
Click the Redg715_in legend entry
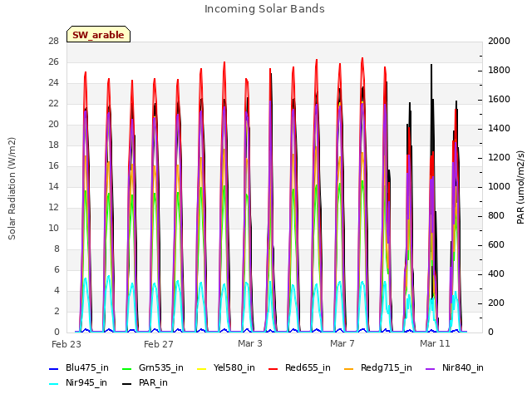[378, 367]
